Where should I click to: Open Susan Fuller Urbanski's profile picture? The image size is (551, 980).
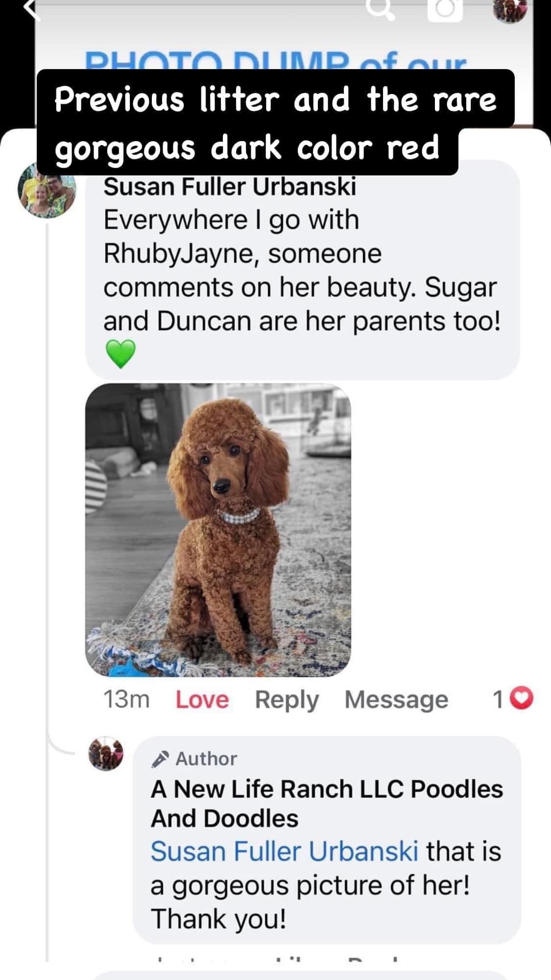coord(47,191)
